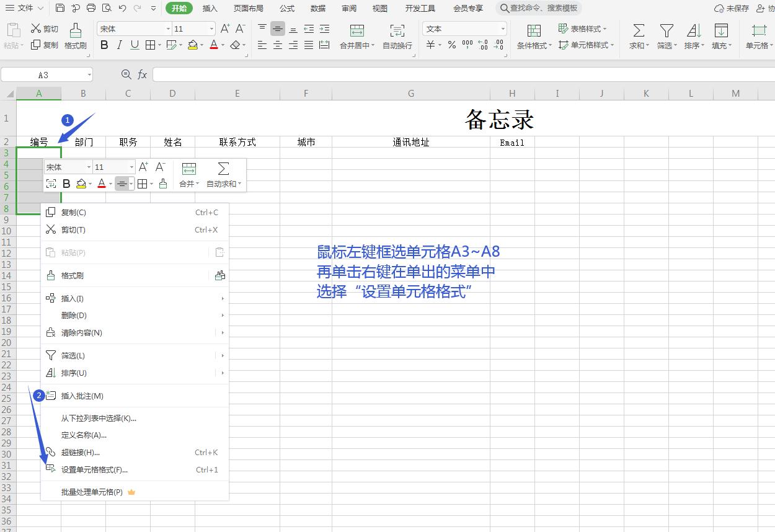Select 设置单元格格式(F) in context menu
Screen dimensions: 775x532
tap(135, 469)
